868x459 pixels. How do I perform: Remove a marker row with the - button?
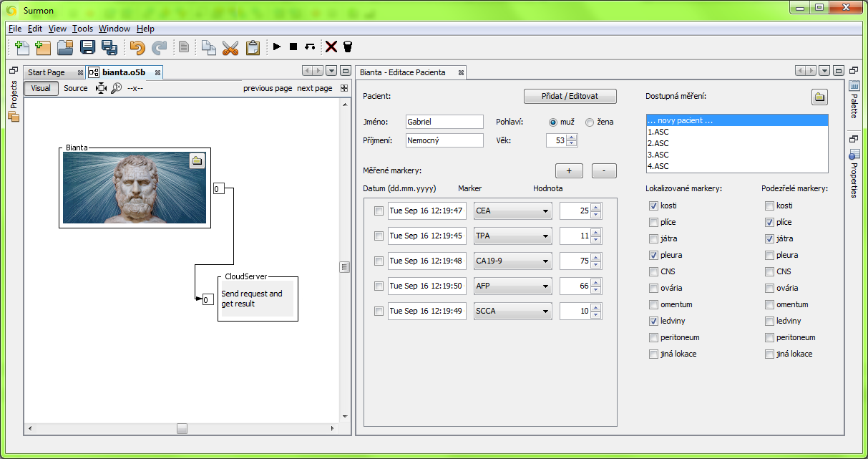(x=603, y=171)
